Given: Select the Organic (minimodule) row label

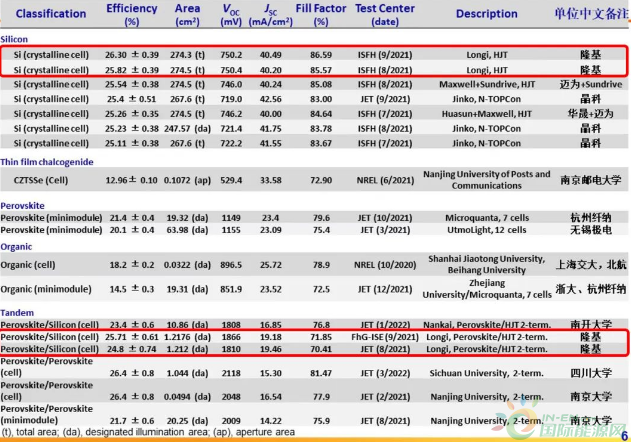Looking at the screenshot, I should click(51, 290).
